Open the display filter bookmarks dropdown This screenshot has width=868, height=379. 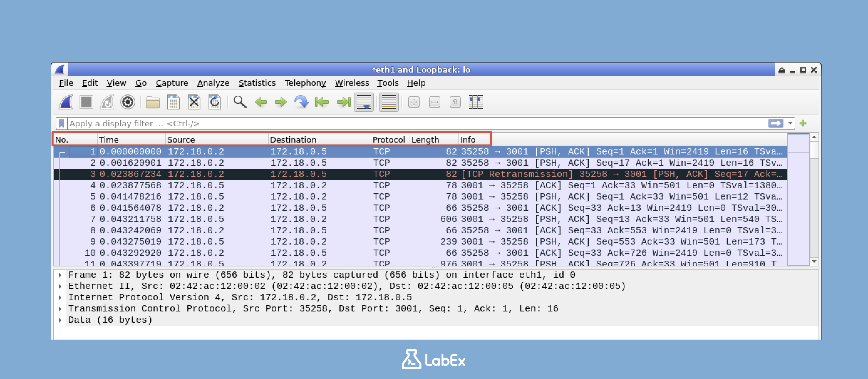tap(61, 123)
